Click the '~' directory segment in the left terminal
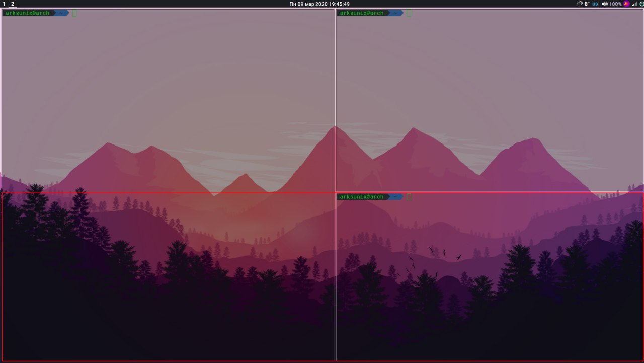The height and width of the screenshot is (363, 644). 61,13
